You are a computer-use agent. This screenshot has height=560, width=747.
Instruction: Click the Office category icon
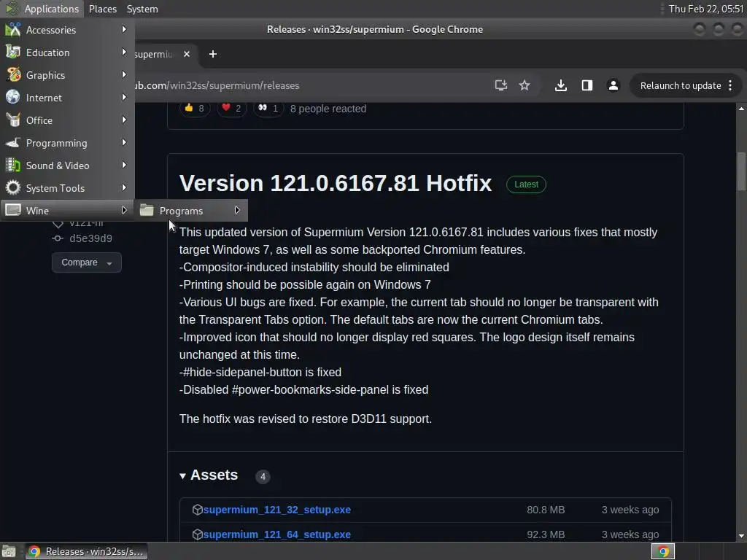(x=13, y=120)
